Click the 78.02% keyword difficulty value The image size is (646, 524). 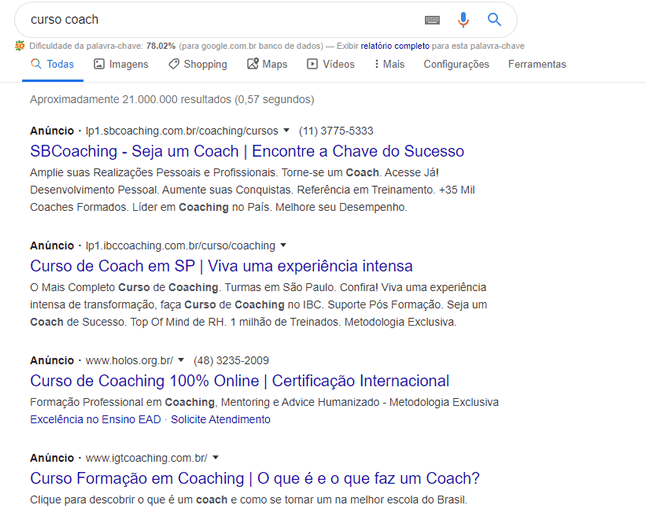161,46
